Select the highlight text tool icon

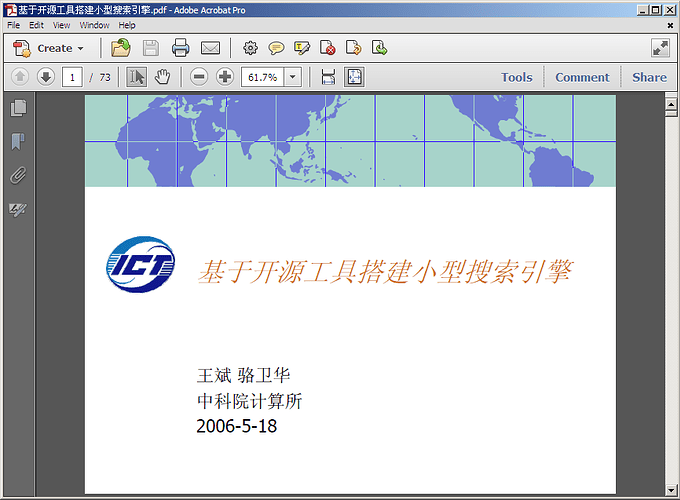pyautogui.click(x=302, y=48)
